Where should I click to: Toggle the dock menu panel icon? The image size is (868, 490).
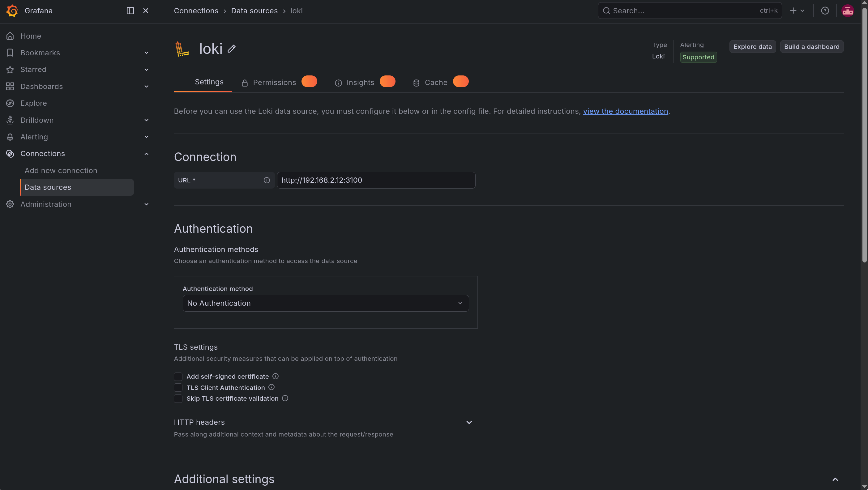coord(130,11)
